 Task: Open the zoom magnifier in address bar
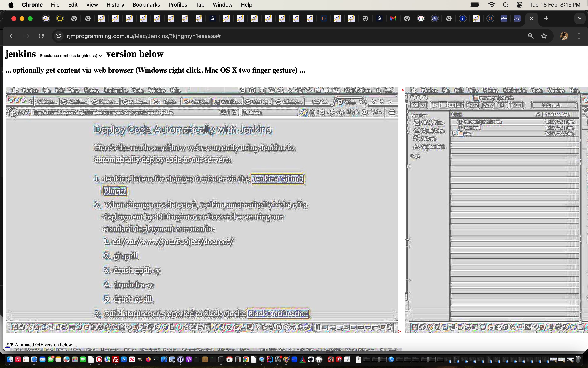click(x=531, y=36)
